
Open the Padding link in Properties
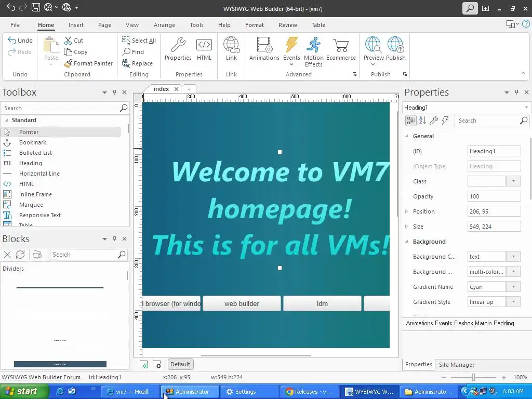pyautogui.click(x=504, y=323)
